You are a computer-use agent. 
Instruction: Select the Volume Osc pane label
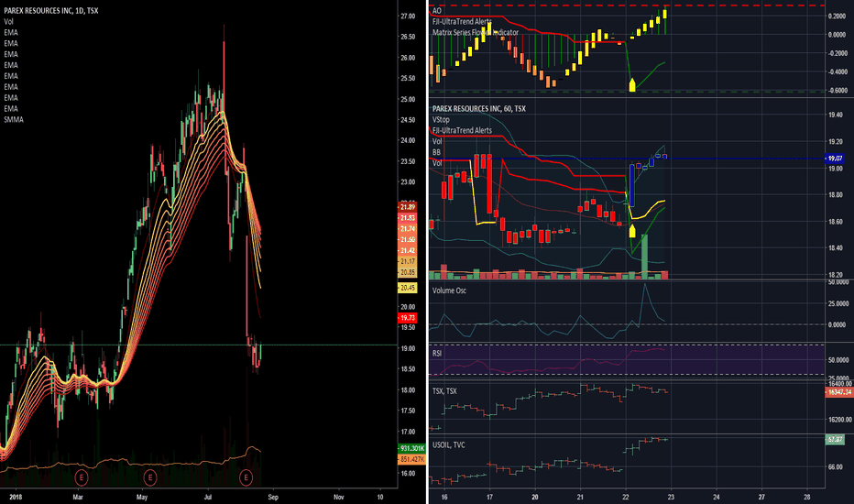coord(449,290)
